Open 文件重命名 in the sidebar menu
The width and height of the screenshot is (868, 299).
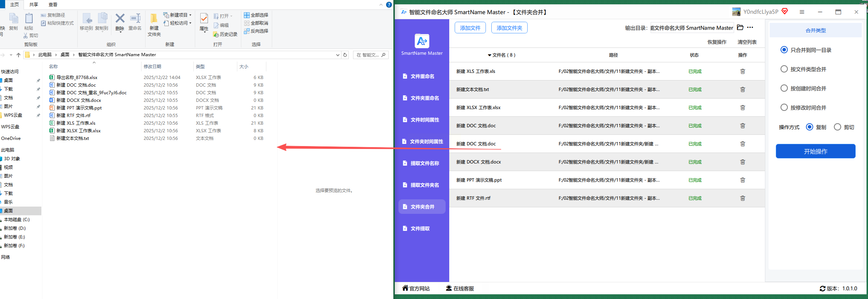tap(422, 76)
